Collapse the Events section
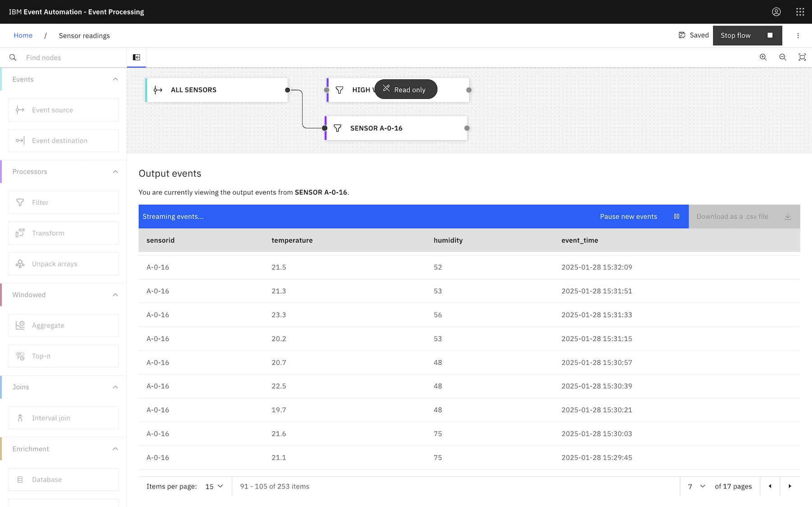The image size is (812, 507). 115,79
